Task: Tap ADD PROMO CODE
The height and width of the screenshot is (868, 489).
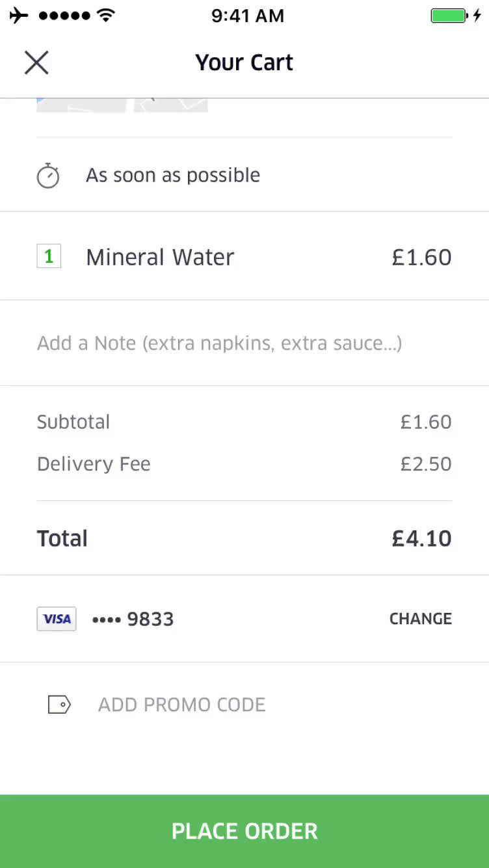Action: pyautogui.click(x=181, y=705)
